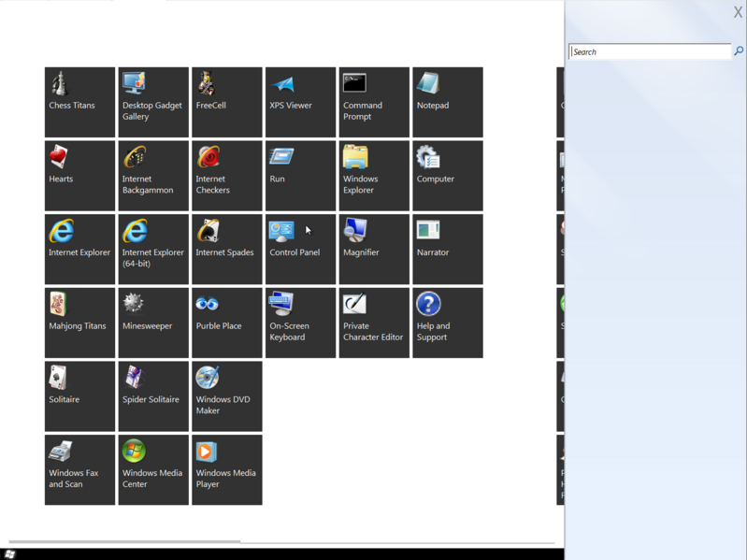Click inside the Search text field
Image resolution: width=747 pixels, height=560 pixels.
650,51
